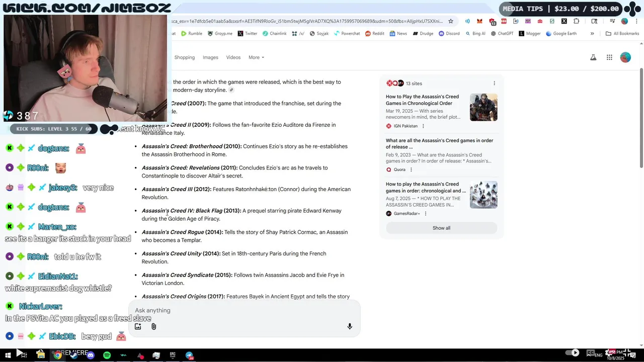Expand the More search filters dropdown
This screenshot has width=644, height=362.
pyautogui.click(x=256, y=57)
